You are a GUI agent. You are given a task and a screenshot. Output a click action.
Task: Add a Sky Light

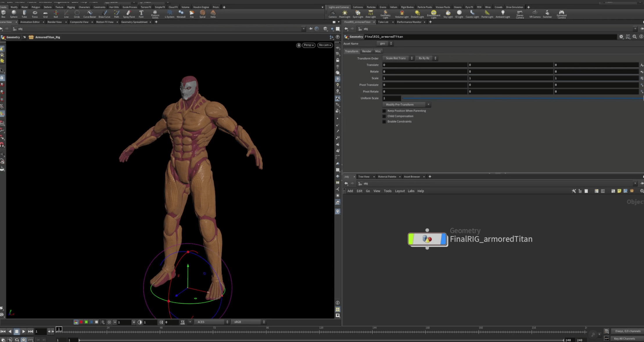point(448,14)
